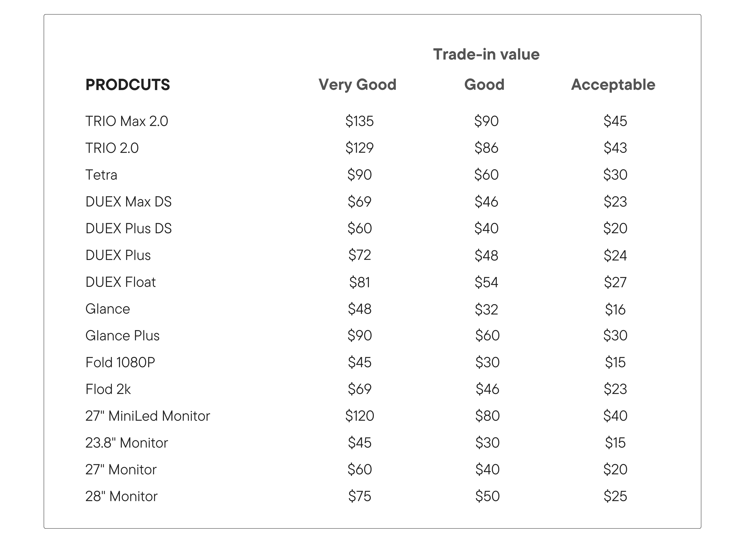The image size is (745, 560).
Task: Click the $50 Good value for 28" Monitor
Action: pos(487,496)
